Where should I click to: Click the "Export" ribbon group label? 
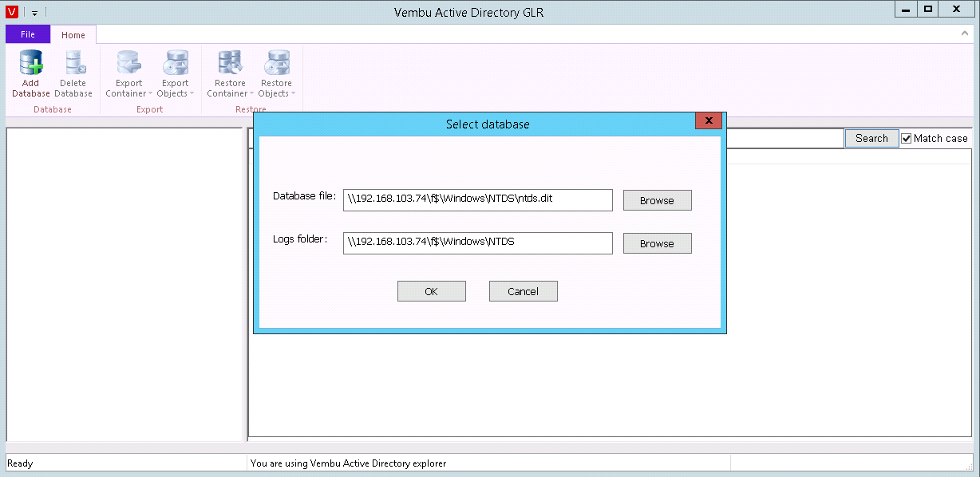150,109
